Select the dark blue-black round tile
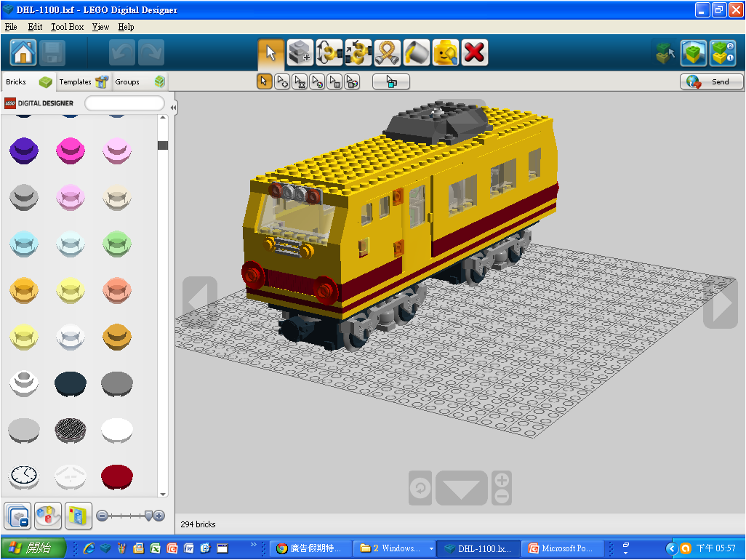746x560 pixels. click(71, 383)
